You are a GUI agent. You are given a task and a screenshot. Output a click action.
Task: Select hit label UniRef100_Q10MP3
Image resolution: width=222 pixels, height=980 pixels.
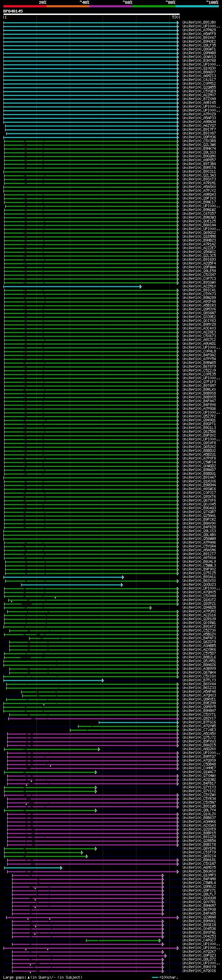199,875
